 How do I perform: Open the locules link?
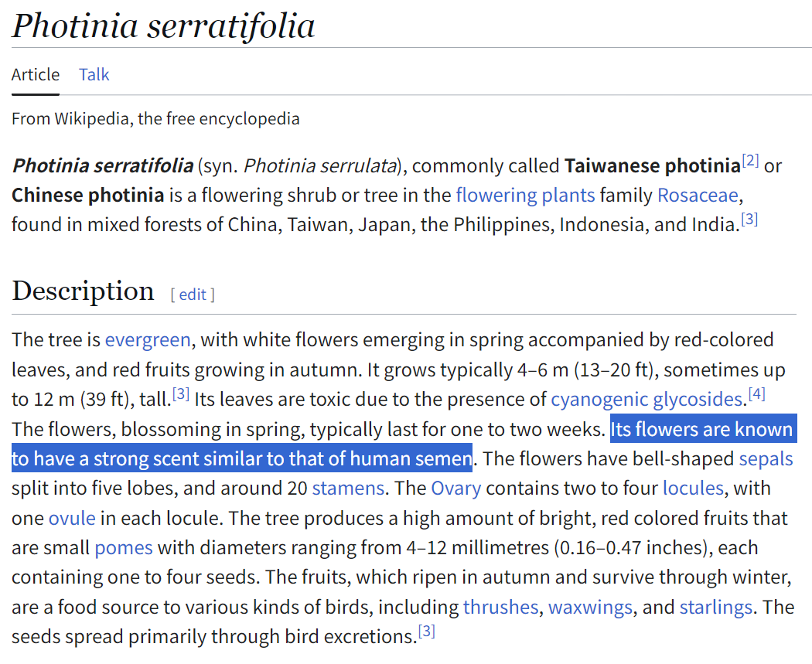694,489
